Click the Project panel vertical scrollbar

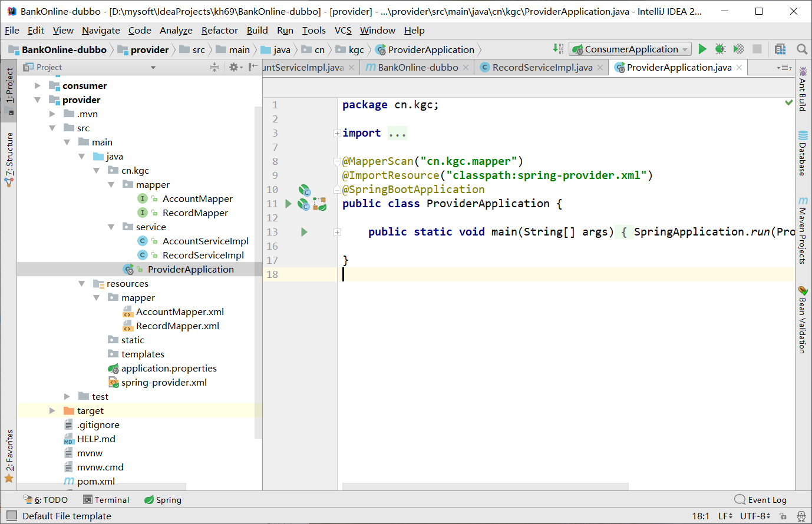coord(258,272)
